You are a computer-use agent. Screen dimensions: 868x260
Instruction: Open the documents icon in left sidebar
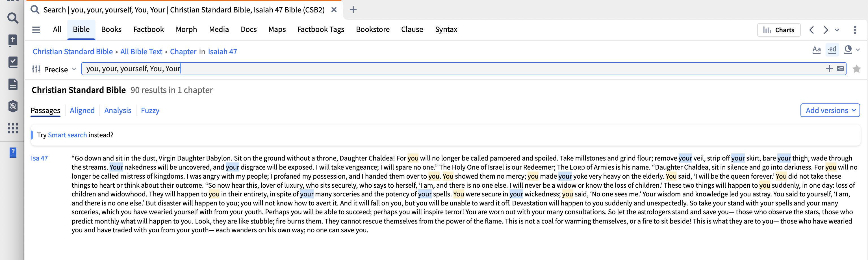[13, 84]
